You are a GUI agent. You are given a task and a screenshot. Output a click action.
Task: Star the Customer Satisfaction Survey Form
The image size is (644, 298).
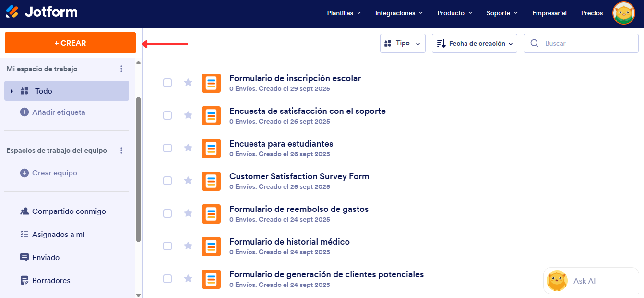point(188,181)
